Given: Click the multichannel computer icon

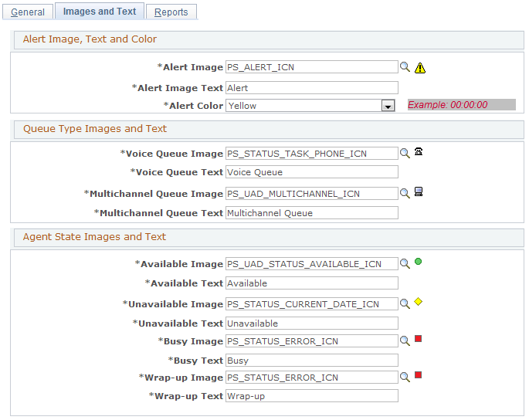Looking at the screenshot, I should [419, 191].
